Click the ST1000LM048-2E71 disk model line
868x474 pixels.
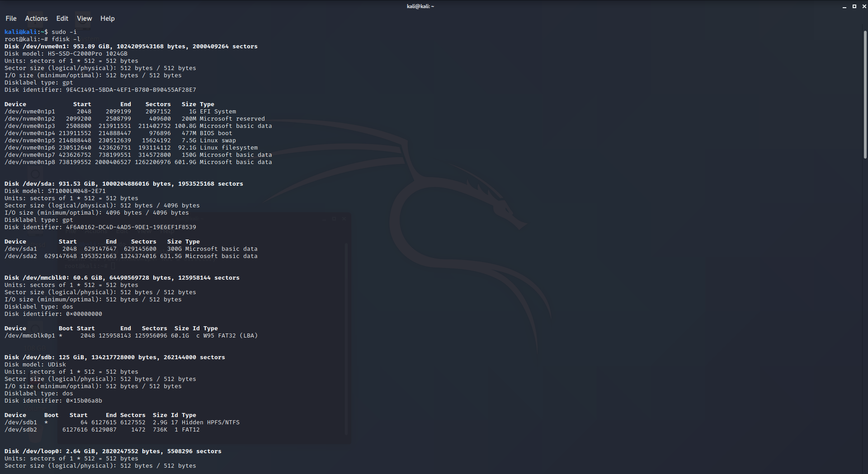(x=55, y=191)
